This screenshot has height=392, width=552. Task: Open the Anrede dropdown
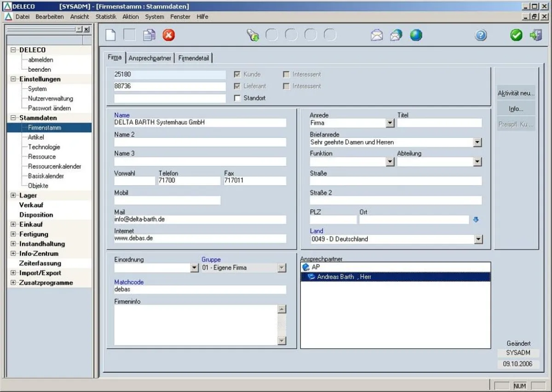[390, 123]
